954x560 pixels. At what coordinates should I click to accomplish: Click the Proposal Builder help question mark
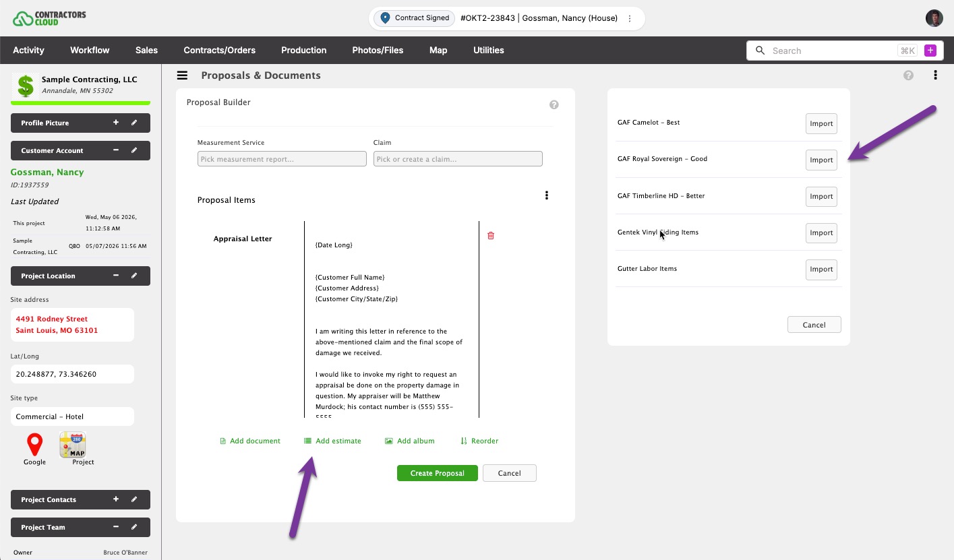pos(554,105)
